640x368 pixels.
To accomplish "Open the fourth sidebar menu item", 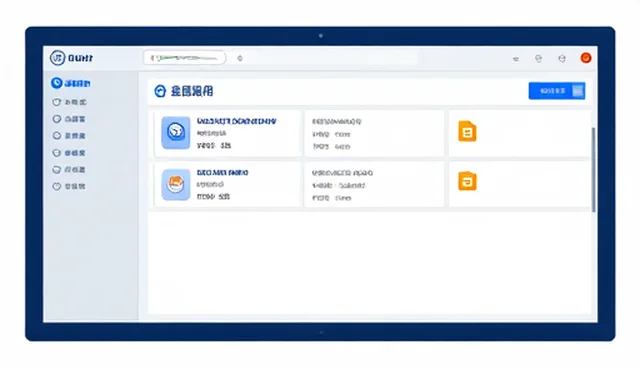I will pyautogui.click(x=69, y=136).
